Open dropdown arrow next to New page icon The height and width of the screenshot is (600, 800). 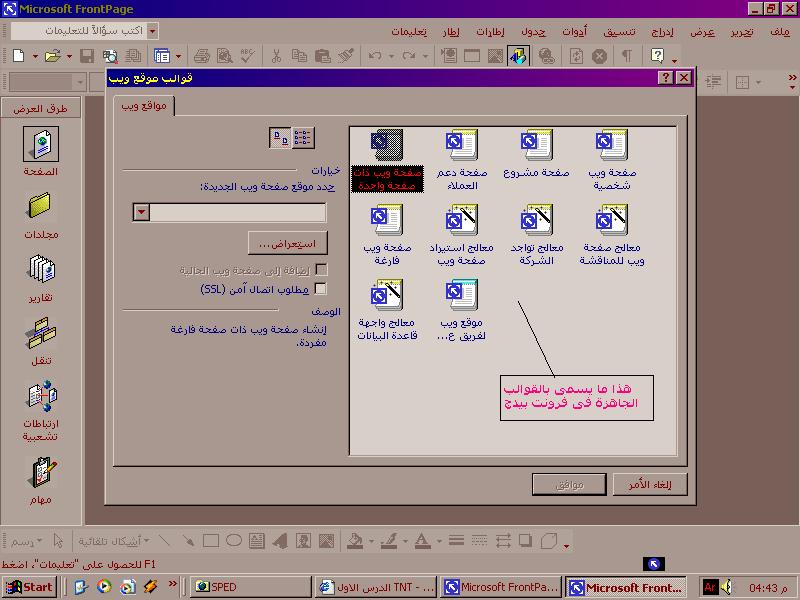pos(35,56)
